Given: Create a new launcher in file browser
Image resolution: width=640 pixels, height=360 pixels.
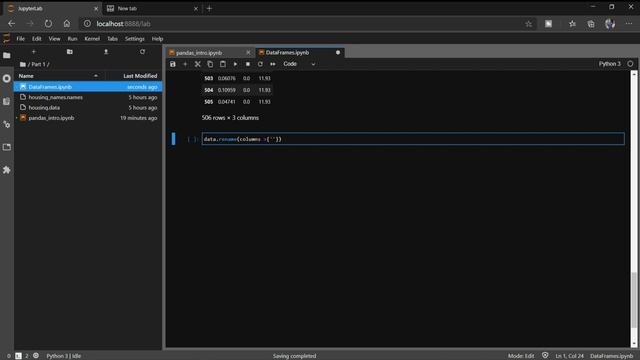Looking at the screenshot, I should [x=33, y=52].
